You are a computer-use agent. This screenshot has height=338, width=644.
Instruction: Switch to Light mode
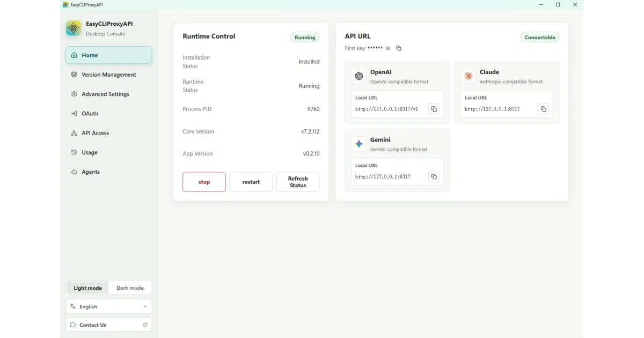pyautogui.click(x=88, y=288)
